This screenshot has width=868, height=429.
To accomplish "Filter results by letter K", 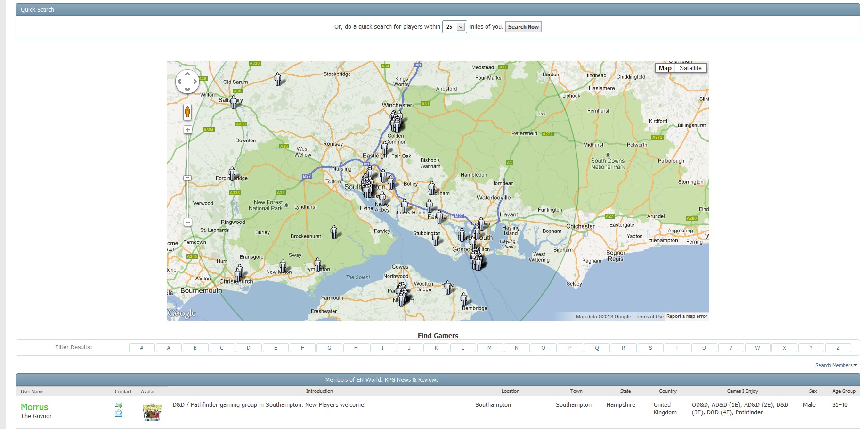I will point(436,348).
